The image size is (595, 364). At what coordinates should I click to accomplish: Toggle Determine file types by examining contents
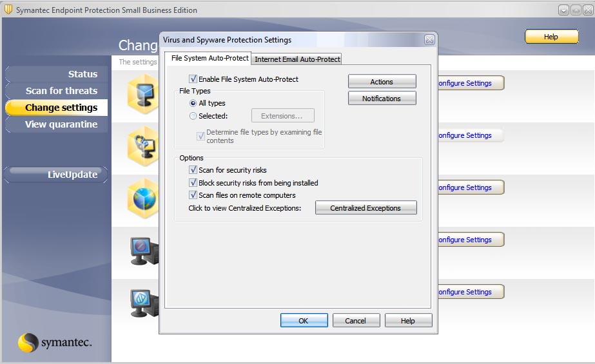pos(200,136)
